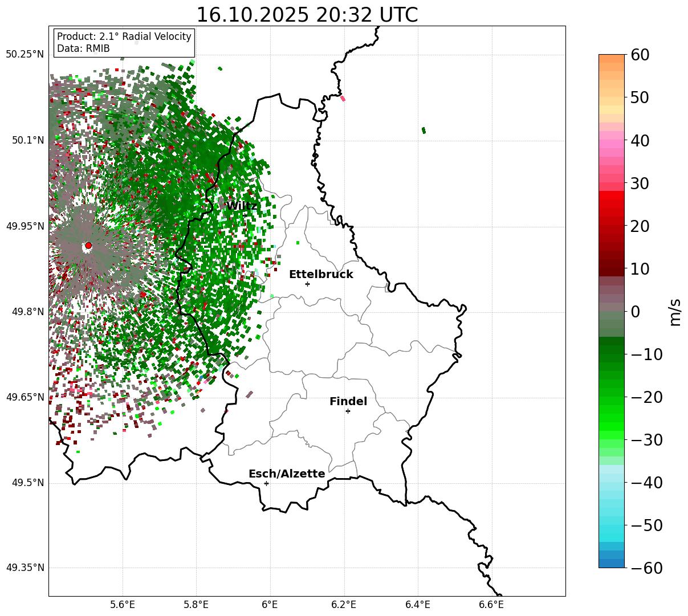688x616 pixels.
Task: Click the colorbar value 60
Action: (x=640, y=55)
